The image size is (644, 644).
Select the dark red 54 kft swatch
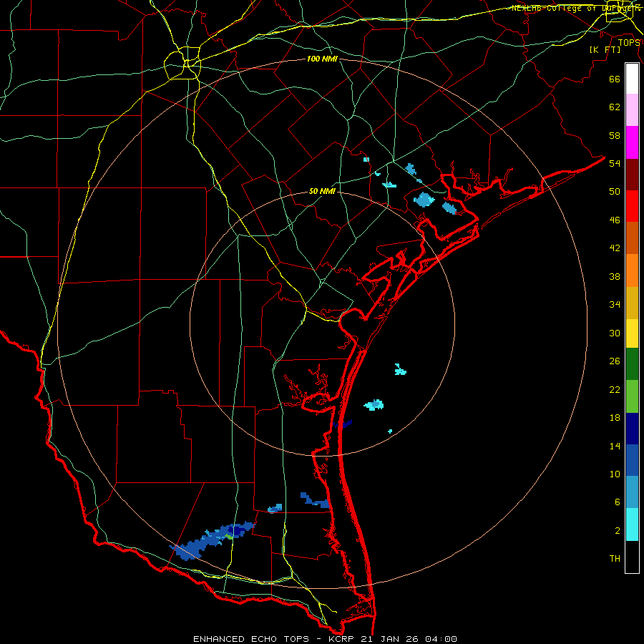[x=632, y=175]
